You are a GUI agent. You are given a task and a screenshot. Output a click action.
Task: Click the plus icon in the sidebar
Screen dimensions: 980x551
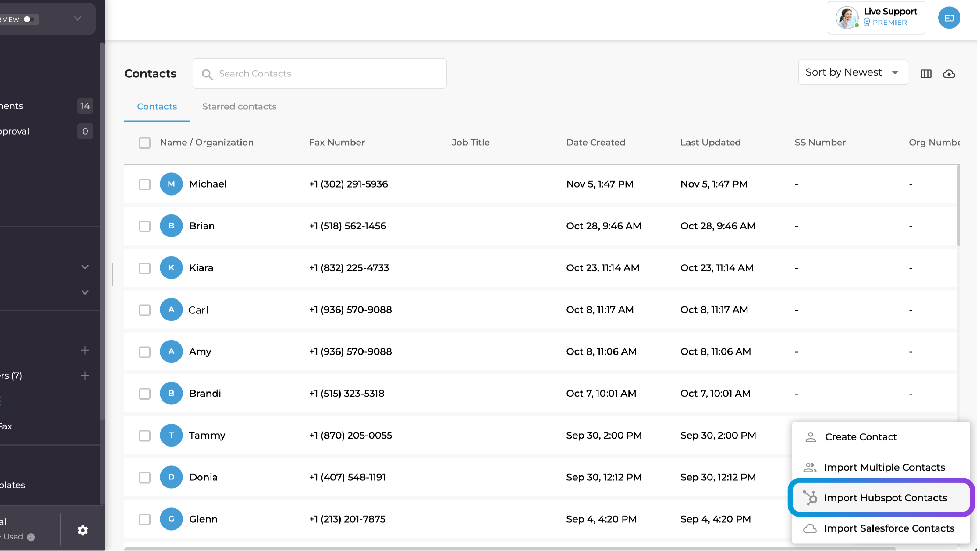click(85, 350)
